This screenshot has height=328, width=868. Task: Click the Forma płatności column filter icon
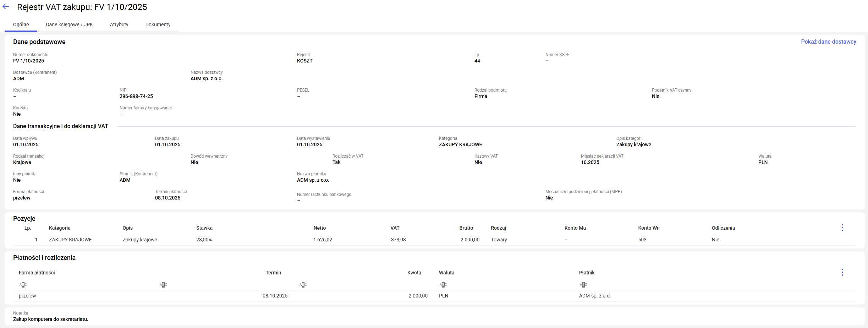[x=23, y=284]
